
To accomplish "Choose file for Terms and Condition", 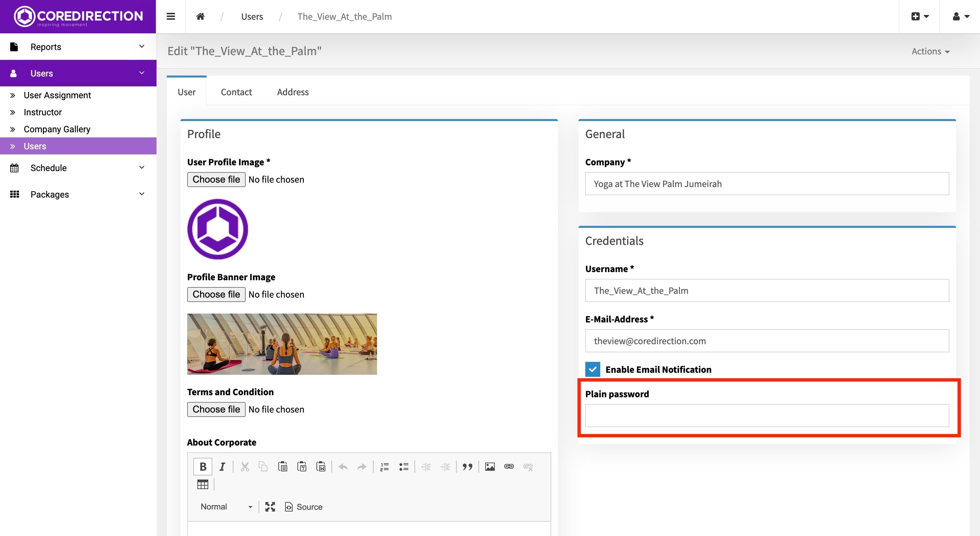I will 216,409.
